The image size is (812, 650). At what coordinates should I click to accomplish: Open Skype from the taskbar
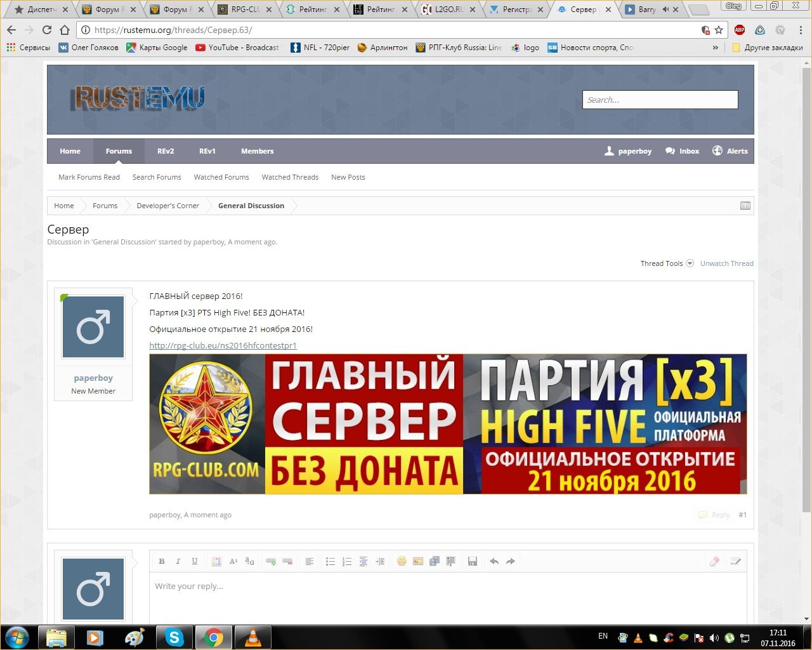pos(174,637)
